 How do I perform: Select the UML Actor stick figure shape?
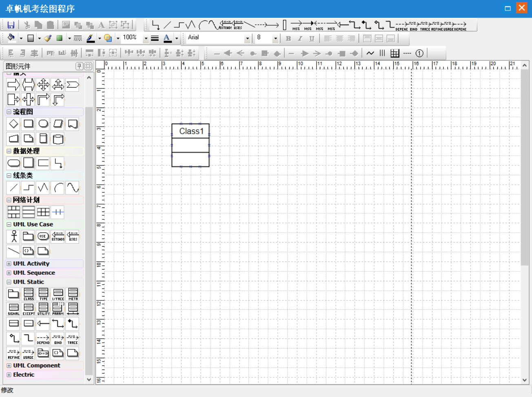(x=13, y=236)
